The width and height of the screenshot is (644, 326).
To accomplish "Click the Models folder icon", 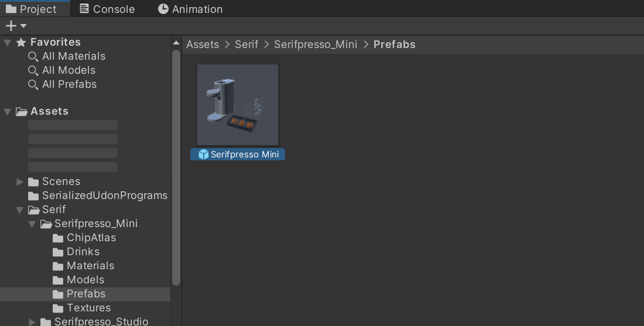I will pos(58,280).
